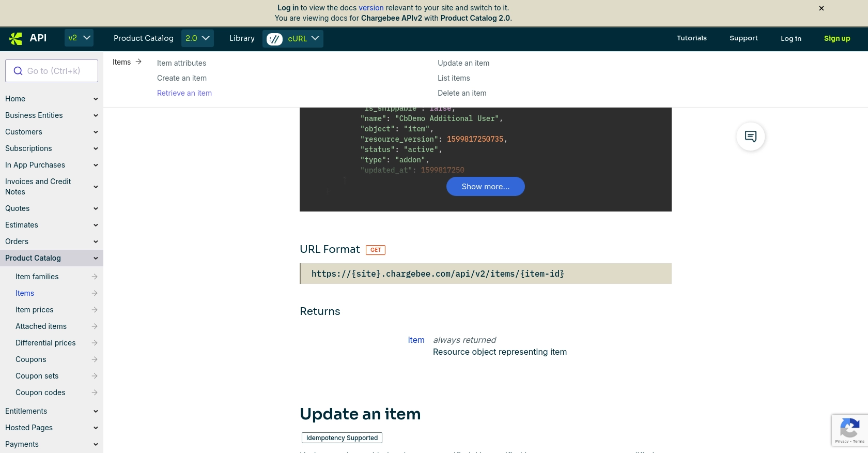Select Coupons in sidebar
The width and height of the screenshot is (868, 453).
31,359
